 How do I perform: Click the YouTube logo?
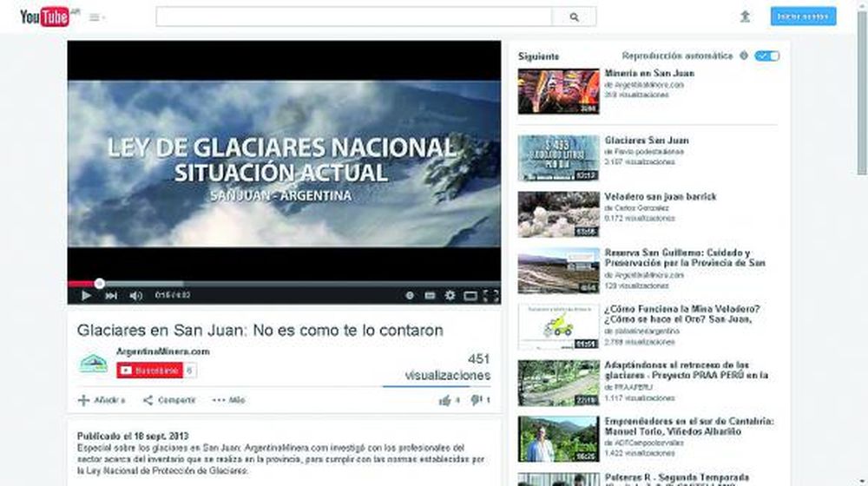pos(45,17)
